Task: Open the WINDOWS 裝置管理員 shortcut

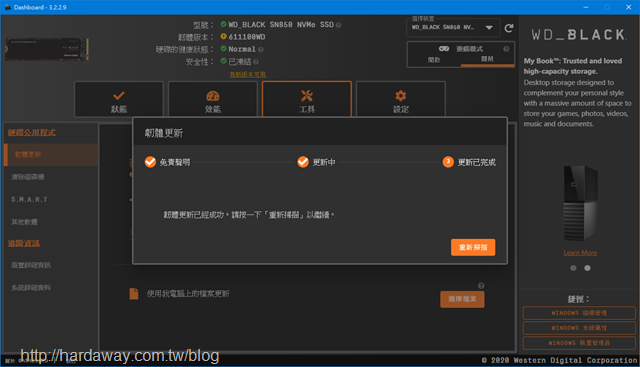Action: tap(579, 343)
